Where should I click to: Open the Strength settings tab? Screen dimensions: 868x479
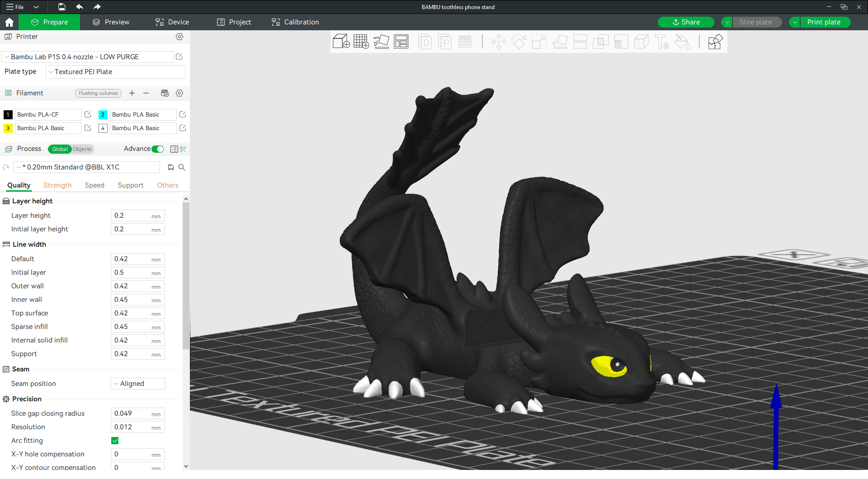point(57,185)
